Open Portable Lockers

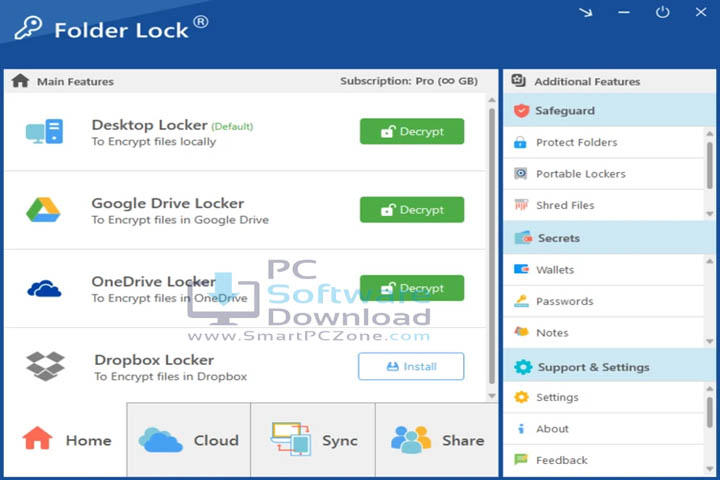604,174
